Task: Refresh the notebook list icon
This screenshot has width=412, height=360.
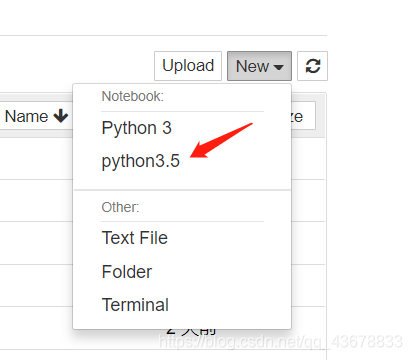Action: click(313, 66)
